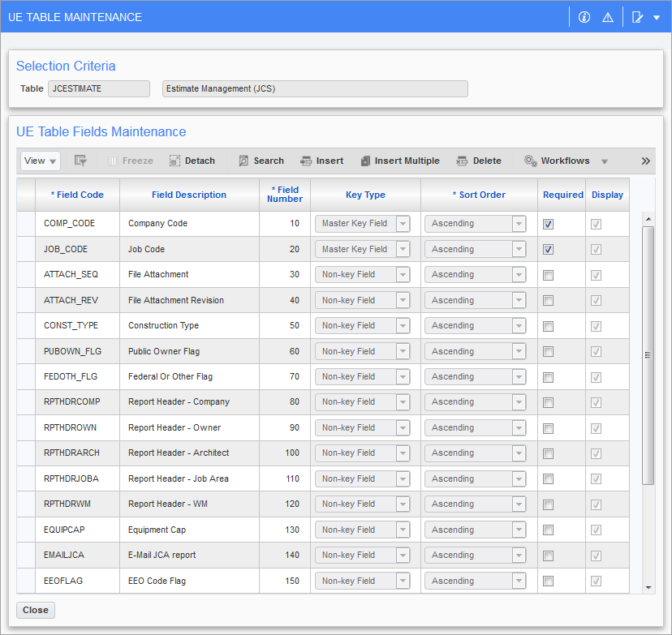Sort by the Field Description column header
The image size is (672, 635).
189,195
